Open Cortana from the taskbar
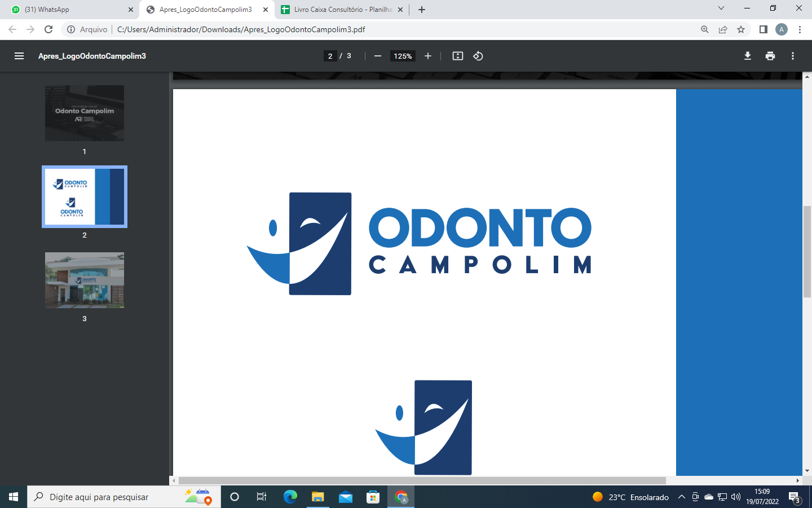 pos(235,497)
